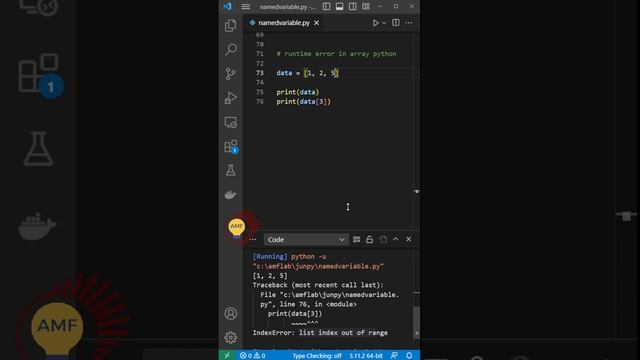This screenshot has height=360, width=640.
Task: Toggle Type Checking: off status item
Action: 317,356
